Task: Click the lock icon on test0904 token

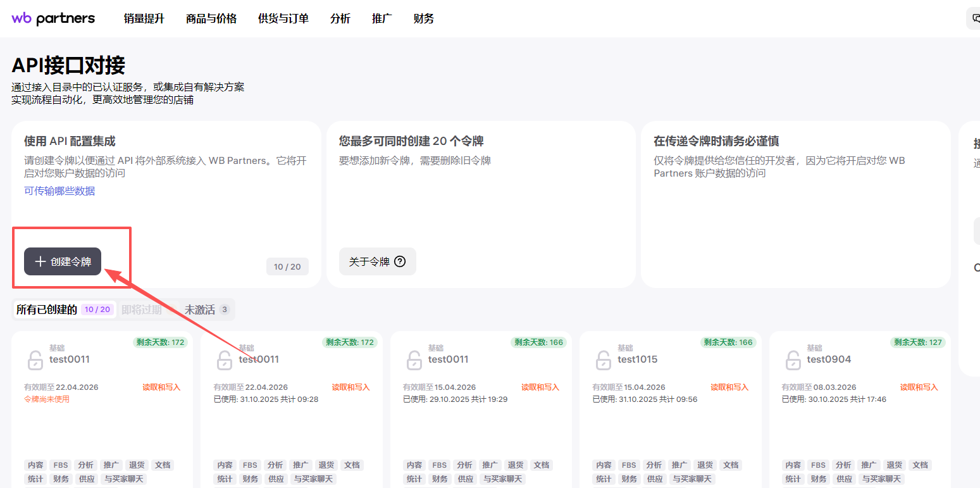Action: [792, 360]
